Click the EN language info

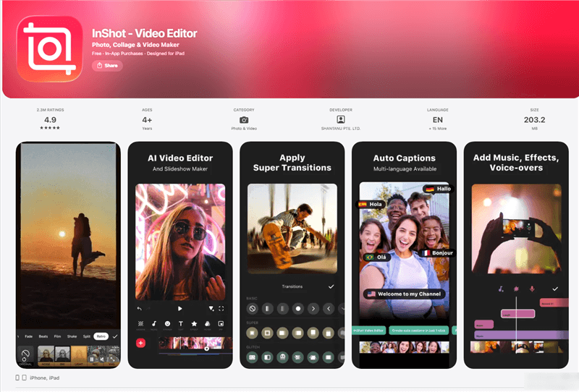tap(438, 120)
